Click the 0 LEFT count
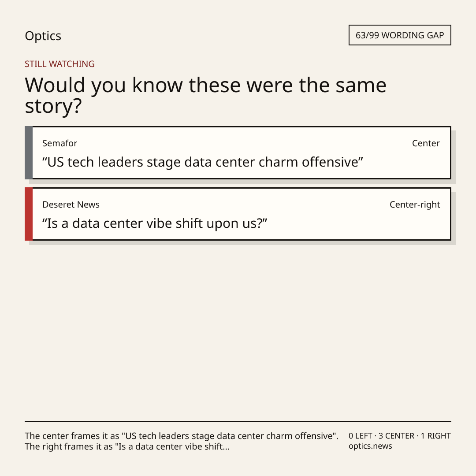This screenshot has width=476, height=476. pyautogui.click(x=361, y=436)
